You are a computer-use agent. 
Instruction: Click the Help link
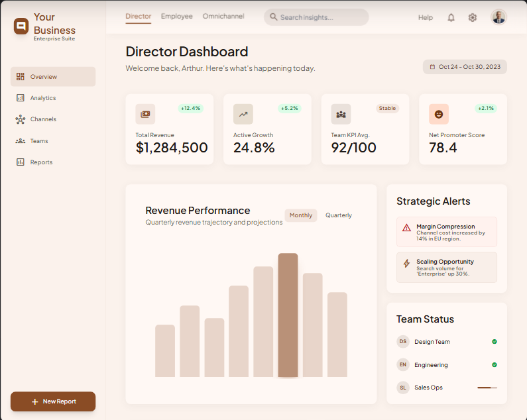(425, 17)
